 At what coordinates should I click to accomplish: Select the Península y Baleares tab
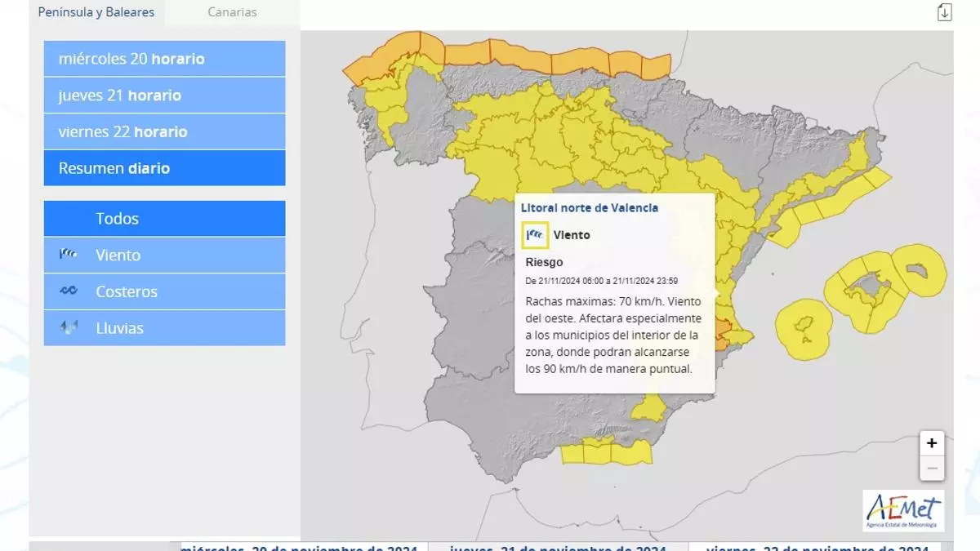(96, 12)
